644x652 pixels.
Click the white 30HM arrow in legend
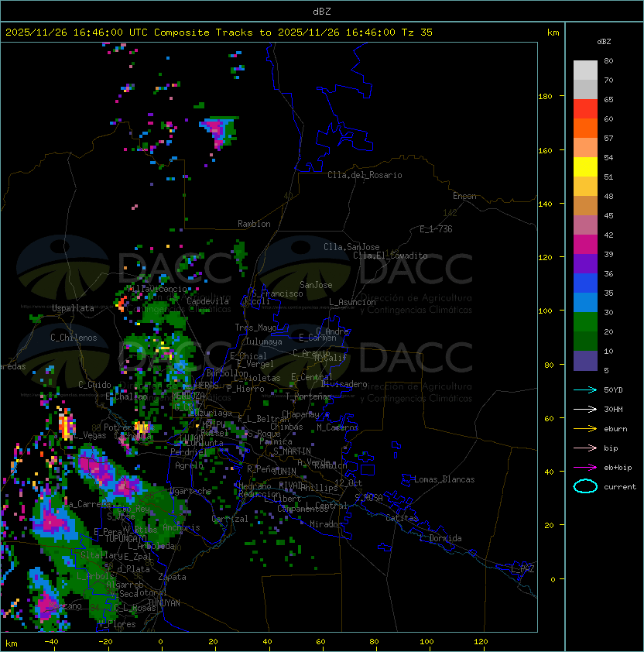pos(585,409)
